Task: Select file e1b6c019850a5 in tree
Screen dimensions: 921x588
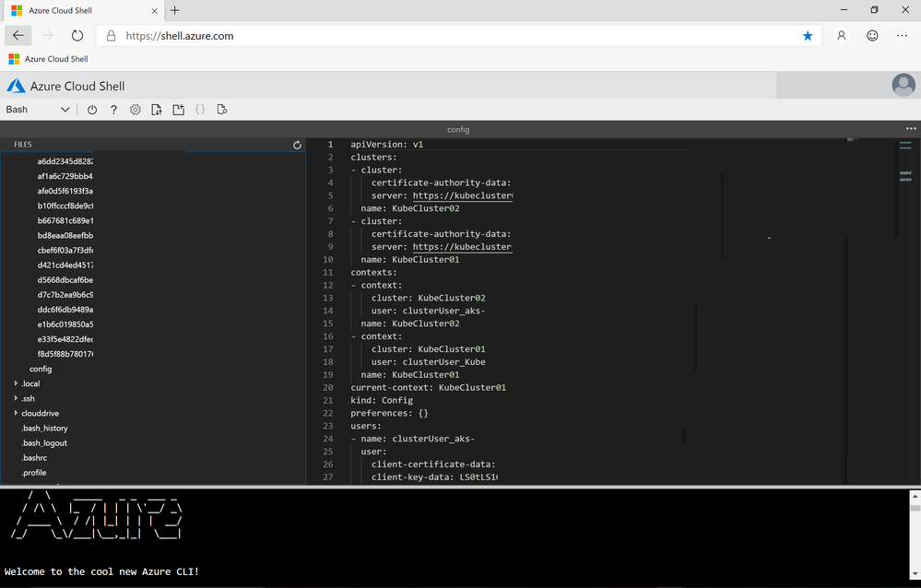Action: click(x=65, y=324)
